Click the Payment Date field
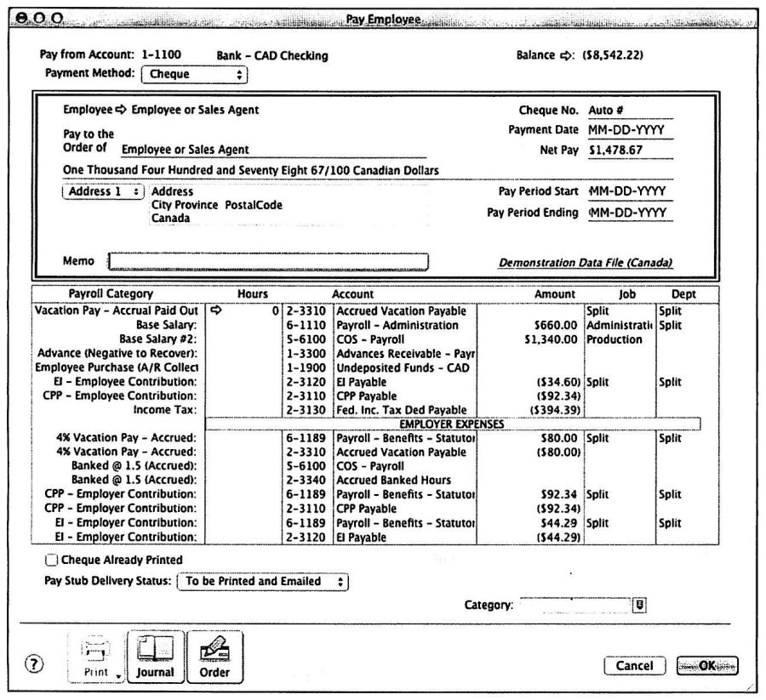 pyautogui.click(x=630, y=130)
